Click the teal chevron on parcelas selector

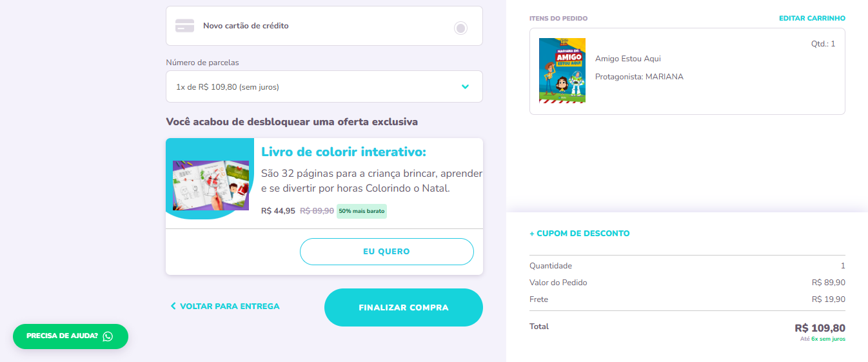[465, 86]
